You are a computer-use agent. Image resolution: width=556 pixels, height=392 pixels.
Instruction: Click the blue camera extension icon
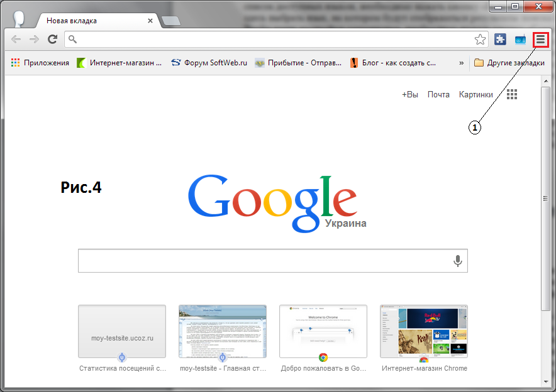(520, 40)
